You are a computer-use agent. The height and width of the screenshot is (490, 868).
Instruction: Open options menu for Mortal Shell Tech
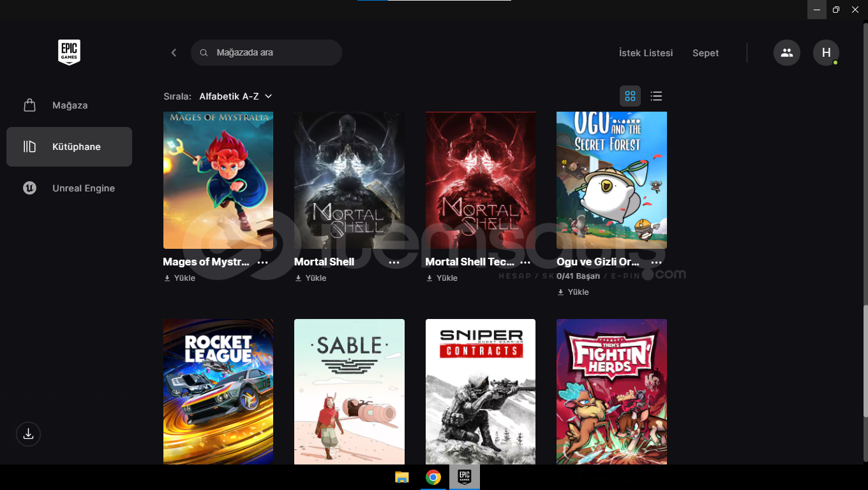(x=525, y=262)
